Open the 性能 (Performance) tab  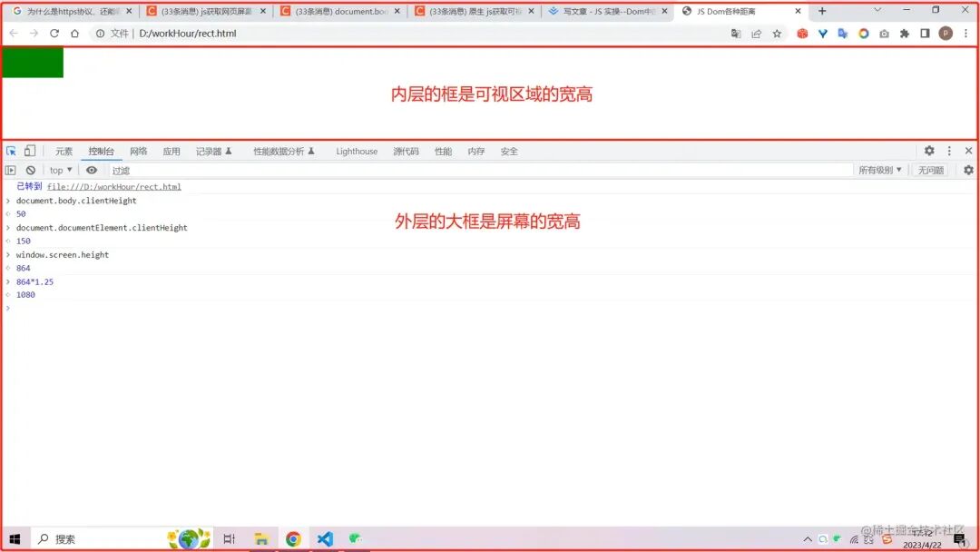[443, 152]
